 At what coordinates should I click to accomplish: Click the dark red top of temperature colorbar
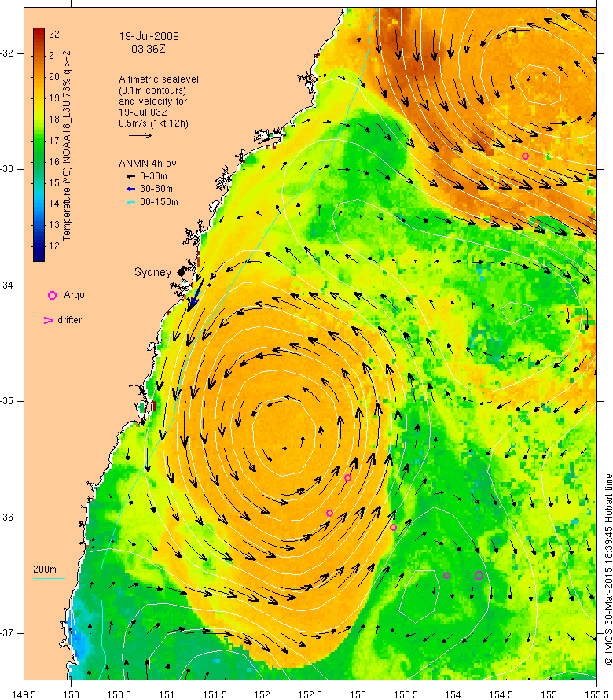pyautogui.click(x=39, y=31)
